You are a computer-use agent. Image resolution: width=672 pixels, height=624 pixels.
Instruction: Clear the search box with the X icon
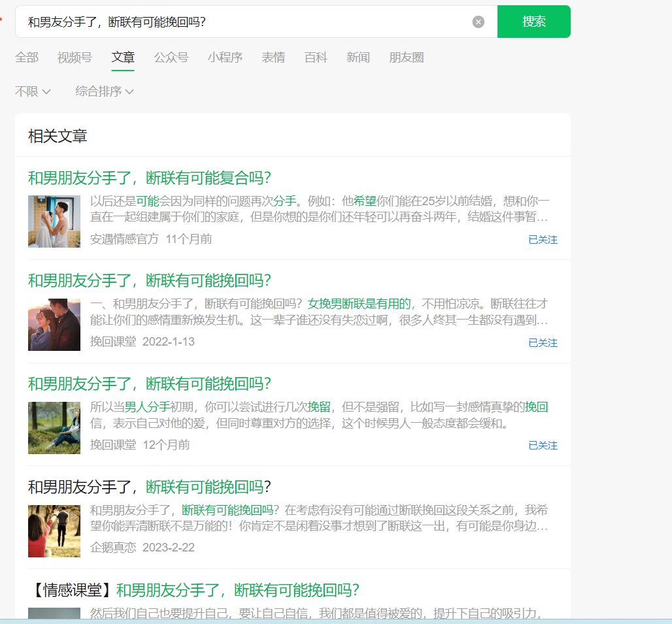click(479, 22)
